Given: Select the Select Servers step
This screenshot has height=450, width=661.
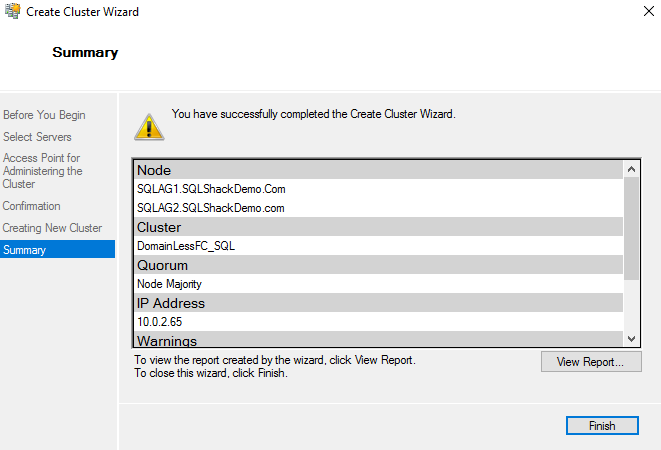Looking at the screenshot, I should tap(37, 137).
